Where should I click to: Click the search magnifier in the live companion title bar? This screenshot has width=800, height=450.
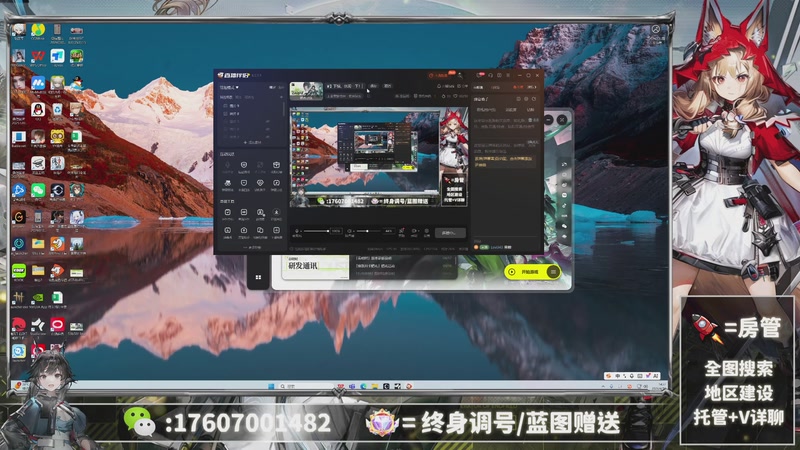[x=457, y=75]
